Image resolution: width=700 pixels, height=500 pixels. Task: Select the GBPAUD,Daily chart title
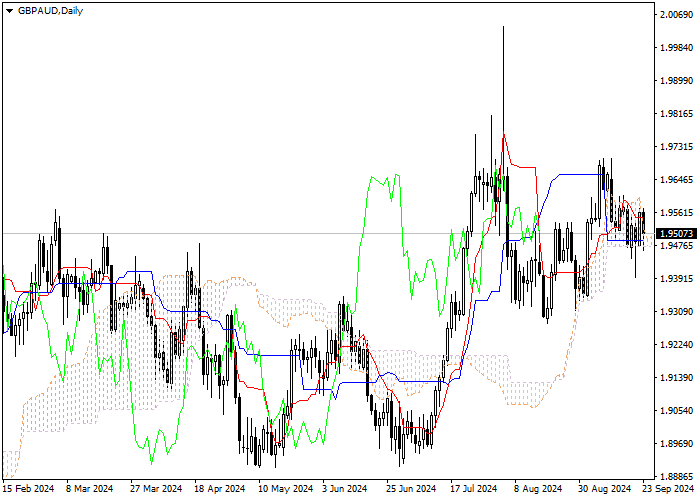point(50,11)
